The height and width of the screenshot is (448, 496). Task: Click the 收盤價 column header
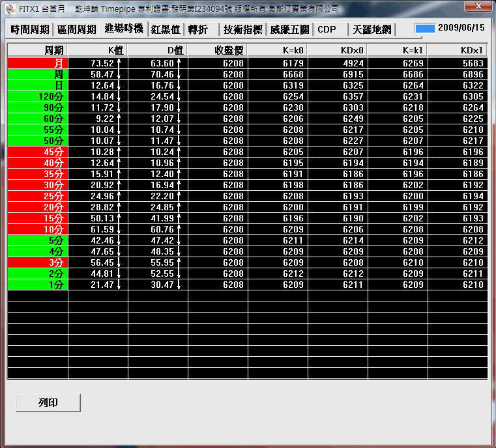tap(218, 50)
